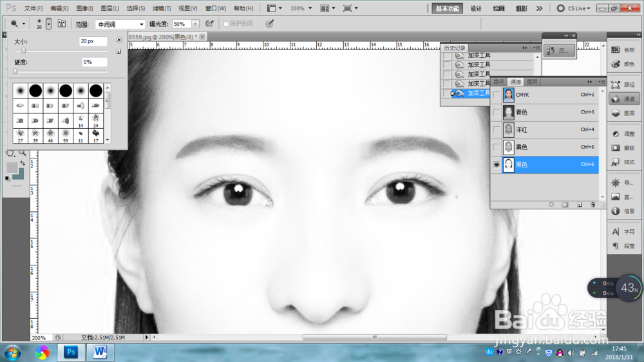Expand more workspaces chevron
644x362 pixels.
coord(539,8)
